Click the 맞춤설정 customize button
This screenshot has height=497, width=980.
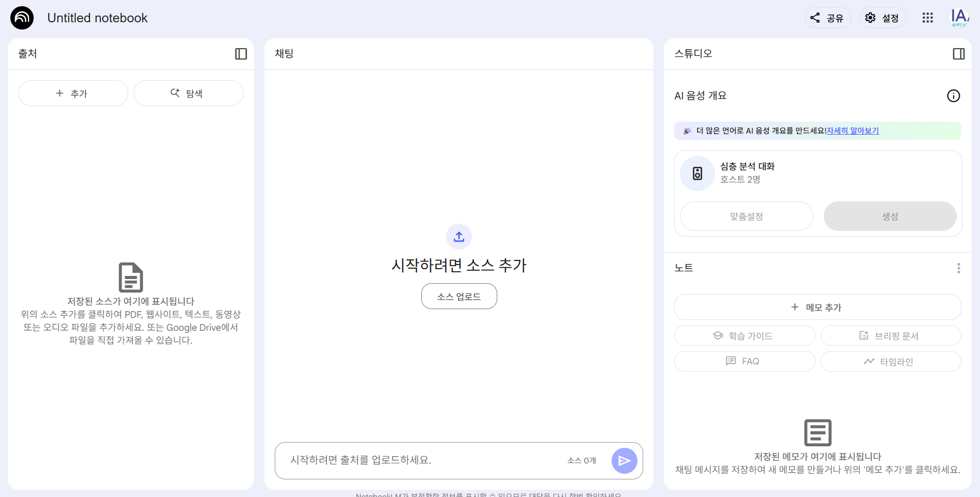[x=746, y=216]
